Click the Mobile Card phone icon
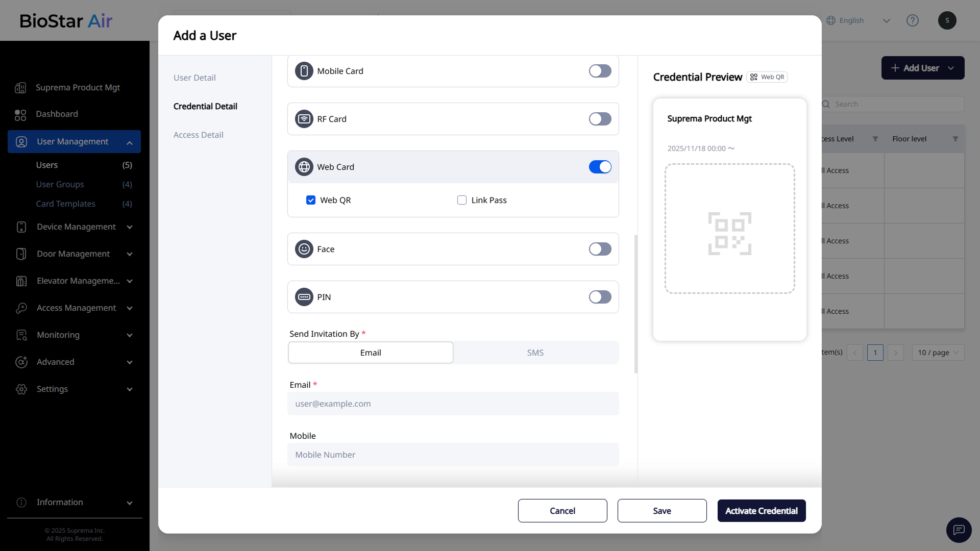This screenshot has width=980, height=551. pos(304,71)
